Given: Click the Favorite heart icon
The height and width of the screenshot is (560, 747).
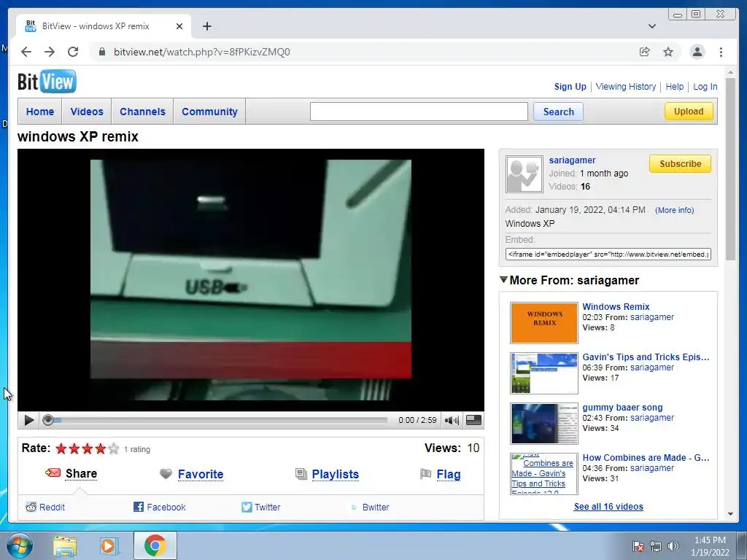Looking at the screenshot, I should (x=166, y=474).
